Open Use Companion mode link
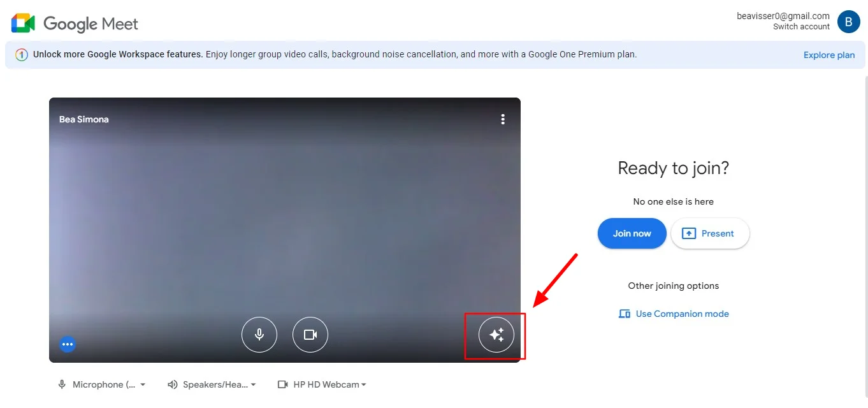 pos(674,314)
